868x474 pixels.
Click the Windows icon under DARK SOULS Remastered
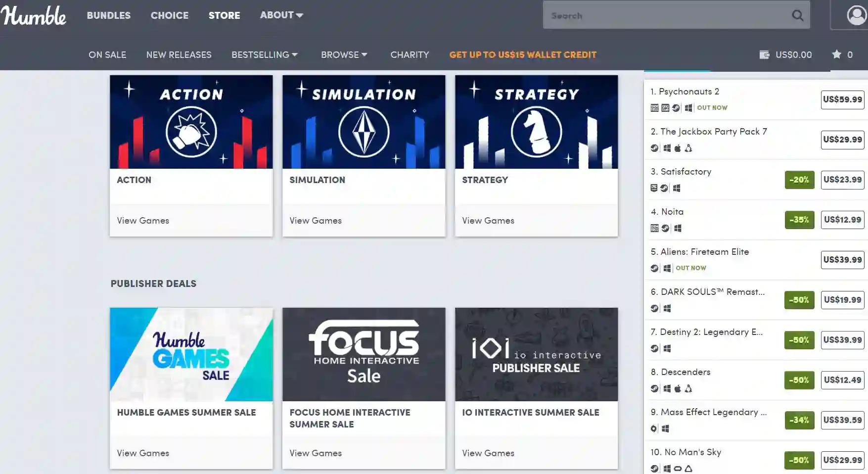point(667,308)
